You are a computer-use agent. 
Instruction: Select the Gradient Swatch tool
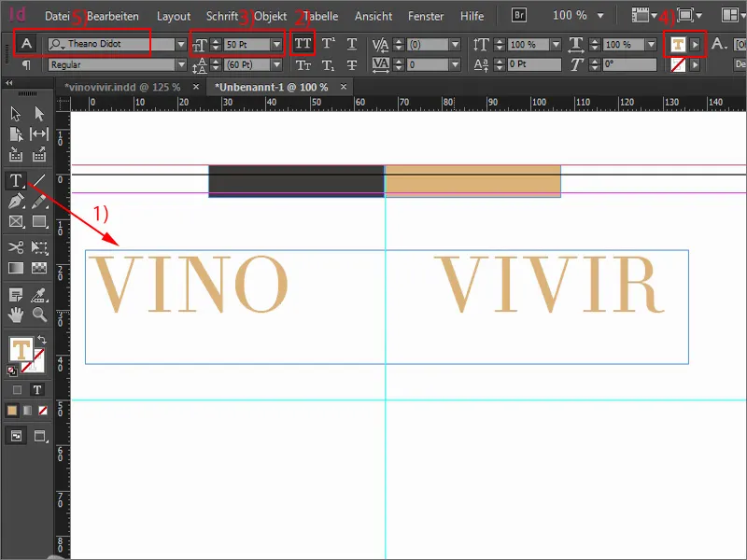[16, 268]
